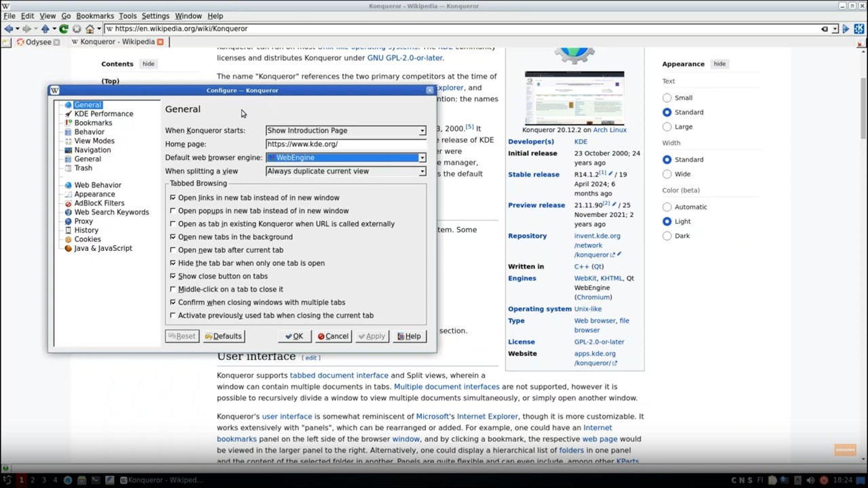The width and height of the screenshot is (868, 488).
Task: Open the When splitting a view dropdown
Action: (x=346, y=171)
